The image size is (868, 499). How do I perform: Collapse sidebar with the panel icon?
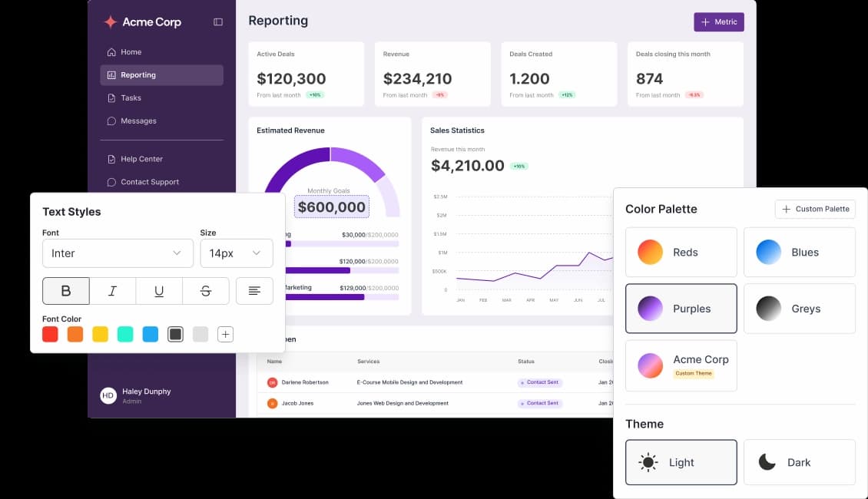pos(218,22)
